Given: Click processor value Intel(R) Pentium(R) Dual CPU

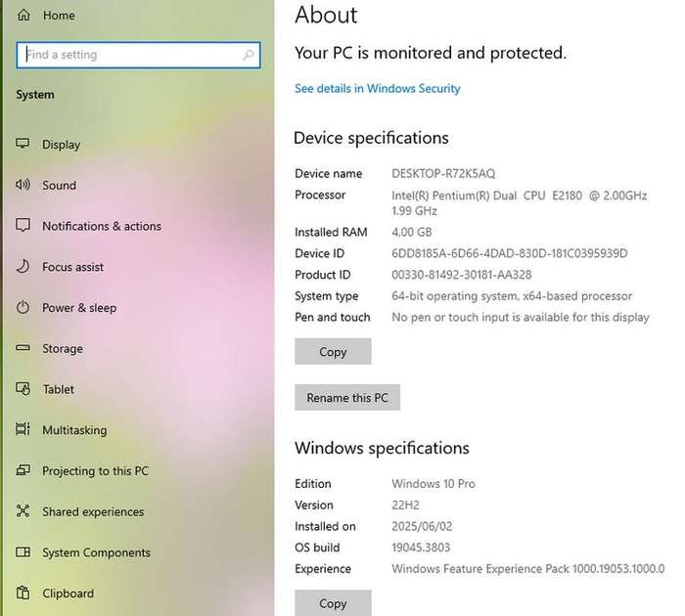Looking at the screenshot, I should click(x=520, y=203).
